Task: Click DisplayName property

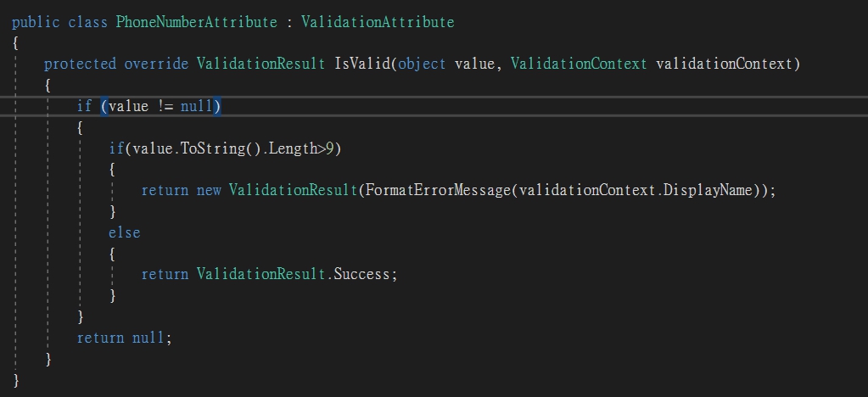Action: (x=708, y=191)
